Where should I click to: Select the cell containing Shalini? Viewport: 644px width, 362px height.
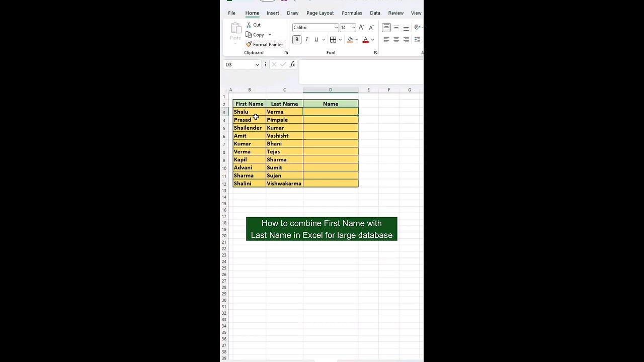tap(249, 184)
